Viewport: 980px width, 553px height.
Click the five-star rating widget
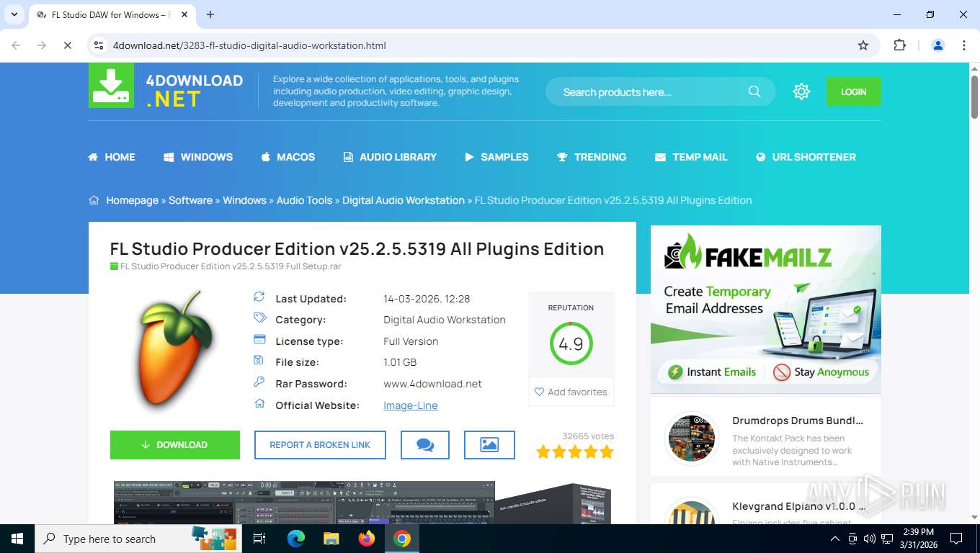tap(575, 452)
